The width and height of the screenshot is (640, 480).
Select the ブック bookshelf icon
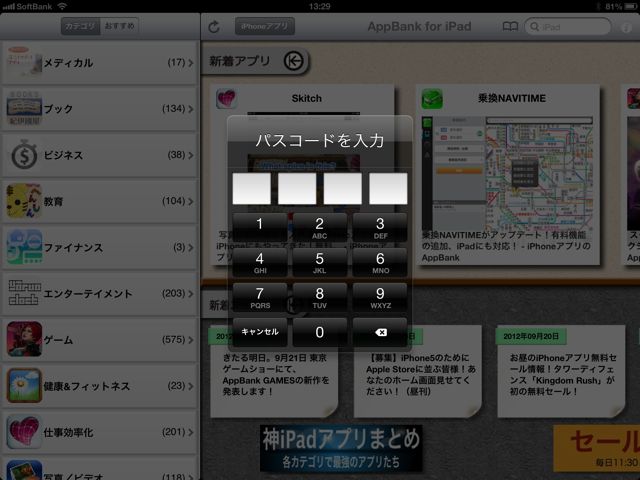24,109
